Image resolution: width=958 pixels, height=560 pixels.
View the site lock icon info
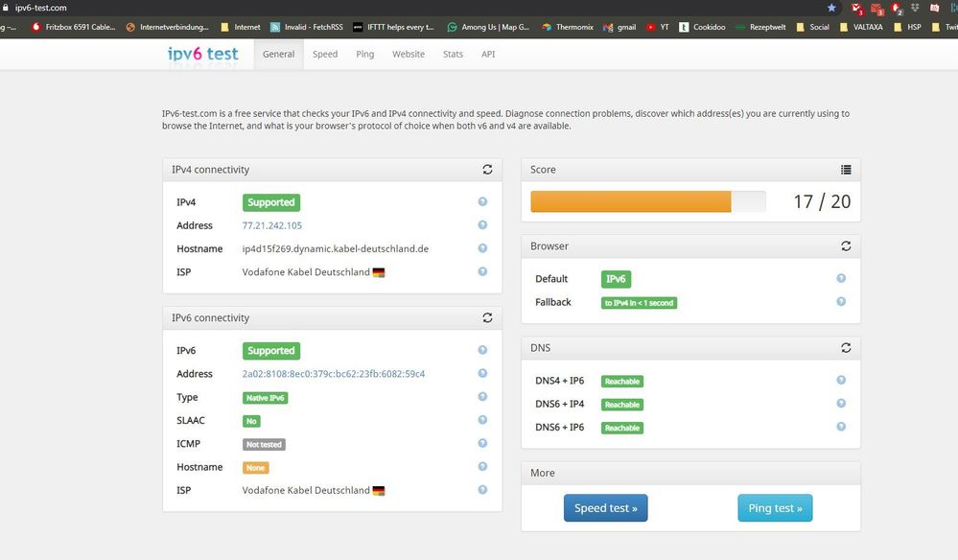pos(6,8)
